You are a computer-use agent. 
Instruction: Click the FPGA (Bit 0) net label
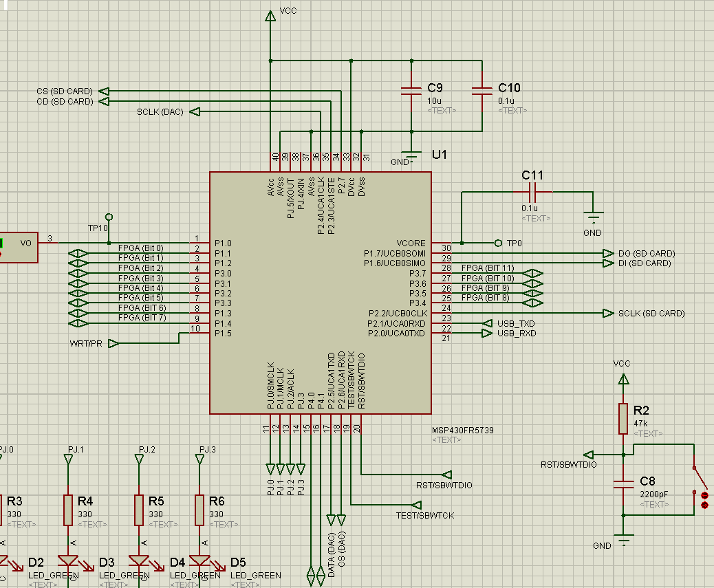(140, 248)
